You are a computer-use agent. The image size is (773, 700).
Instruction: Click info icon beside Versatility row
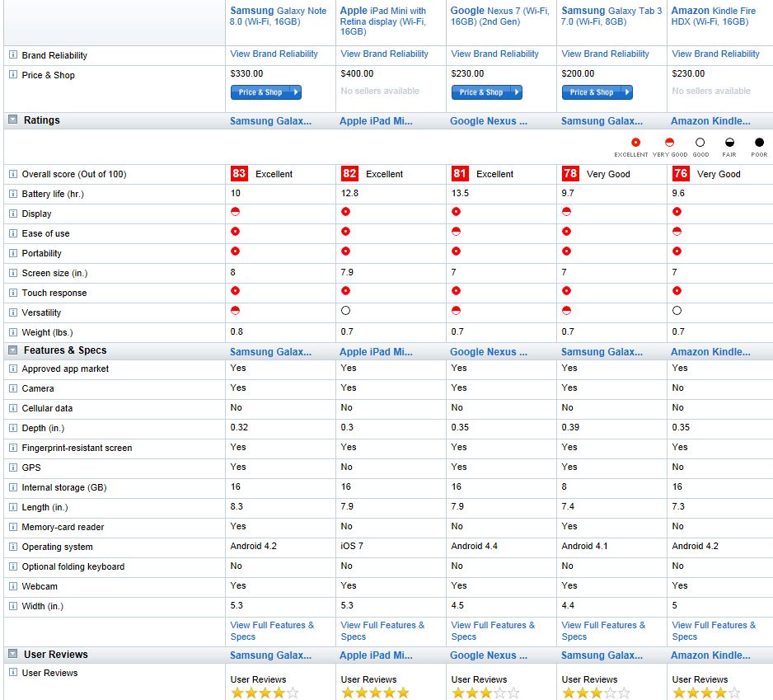[x=13, y=312]
